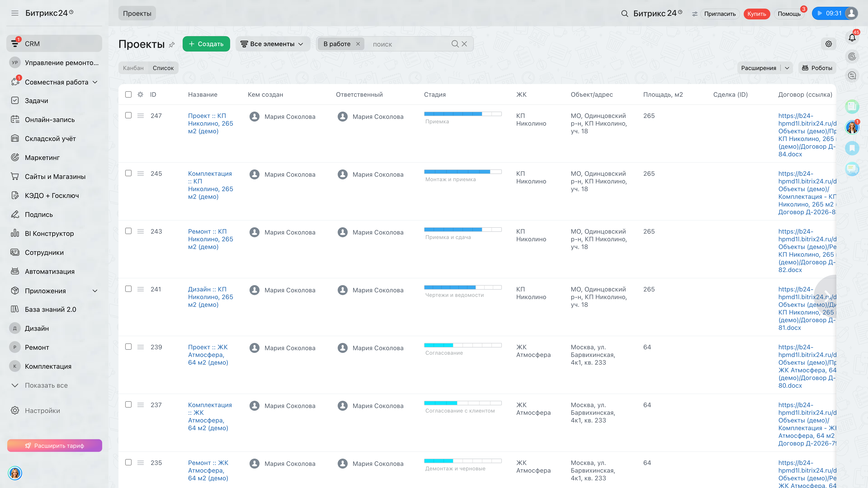This screenshot has width=868, height=488.
Task: Switch to the Канбан view tab
Action: click(x=133, y=68)
